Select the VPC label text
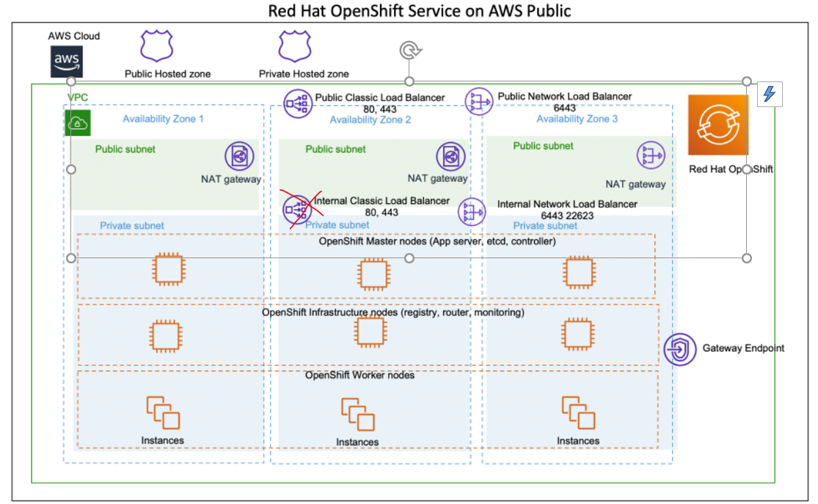Image resolution: width=818 pixels, height=504 pixels. [77, 97]
